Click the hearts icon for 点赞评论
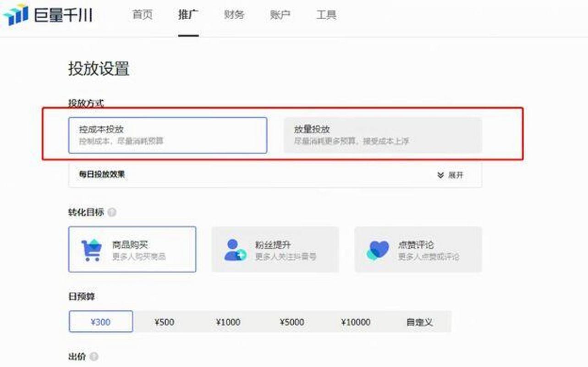 click(378, 250)
